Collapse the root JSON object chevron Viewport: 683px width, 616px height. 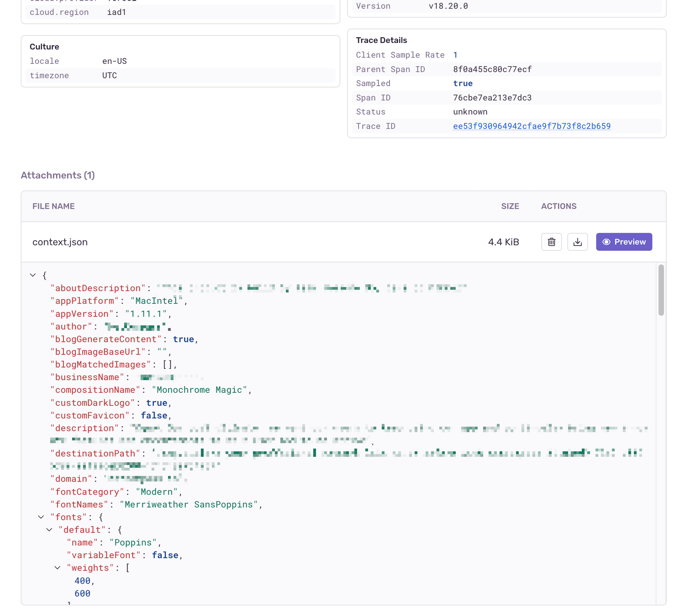coord(33,275)
